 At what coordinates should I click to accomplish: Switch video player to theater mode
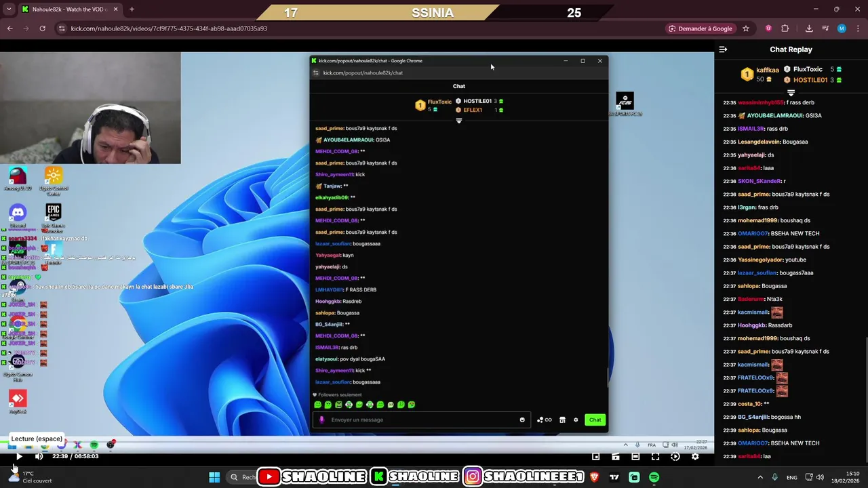click(x=635, y=457)
